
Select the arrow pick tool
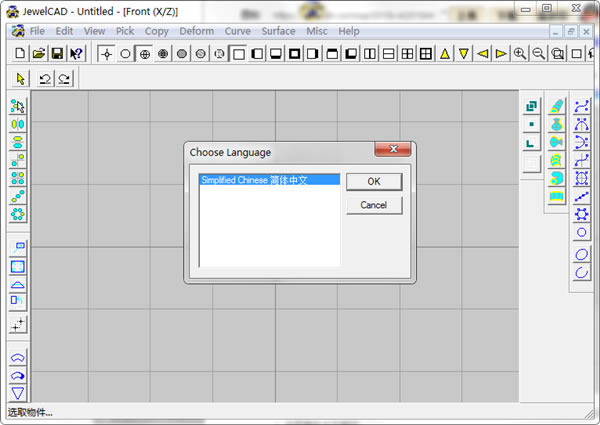(21, 78)
